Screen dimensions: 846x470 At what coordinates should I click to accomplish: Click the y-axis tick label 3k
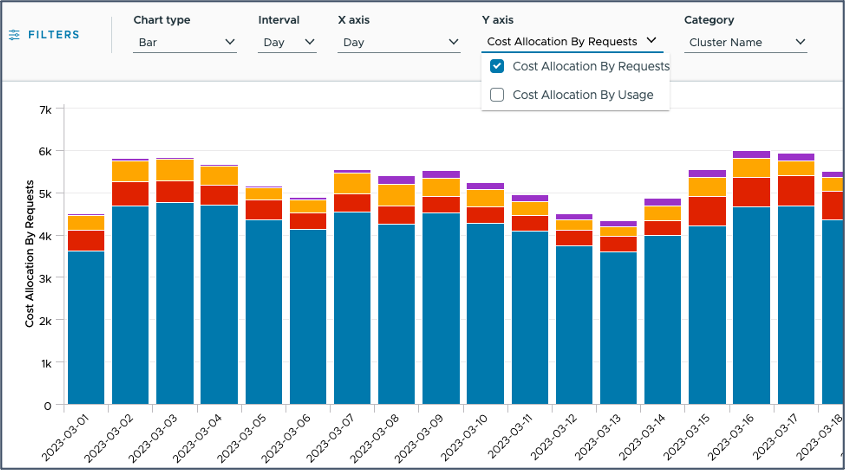46,278
